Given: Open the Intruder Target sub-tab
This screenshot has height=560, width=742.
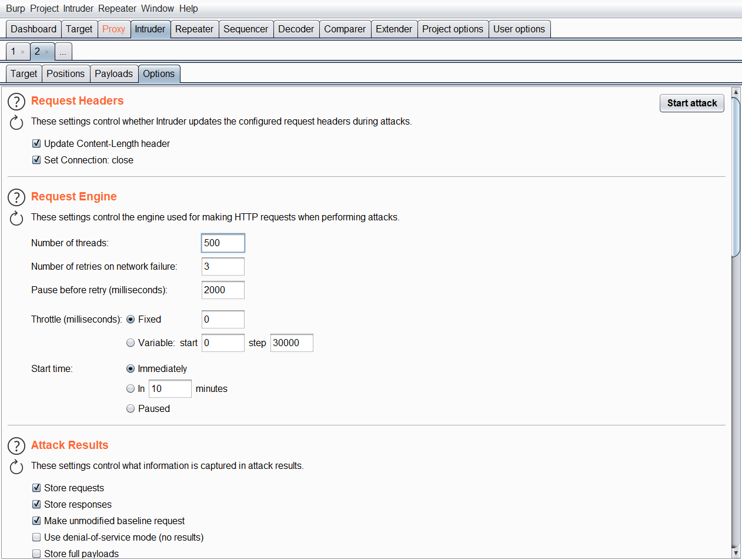Looking at the screenshot, I should pos(24,73).
